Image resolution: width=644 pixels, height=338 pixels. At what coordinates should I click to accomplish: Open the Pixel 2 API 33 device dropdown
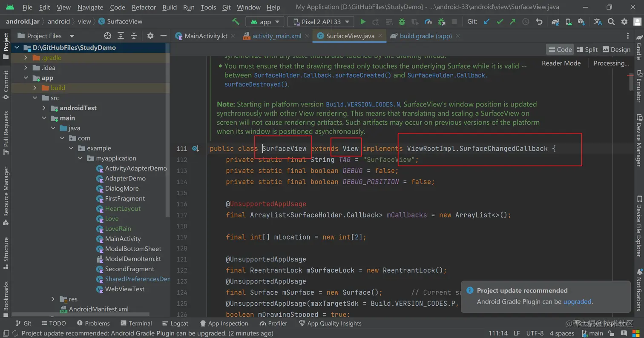coord(320,22)
